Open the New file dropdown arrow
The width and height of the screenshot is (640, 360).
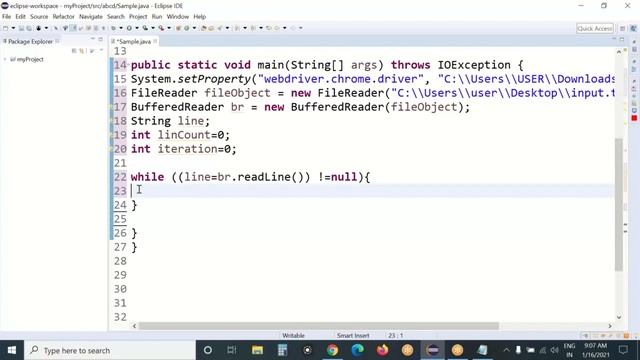click(x=13, y=28)
